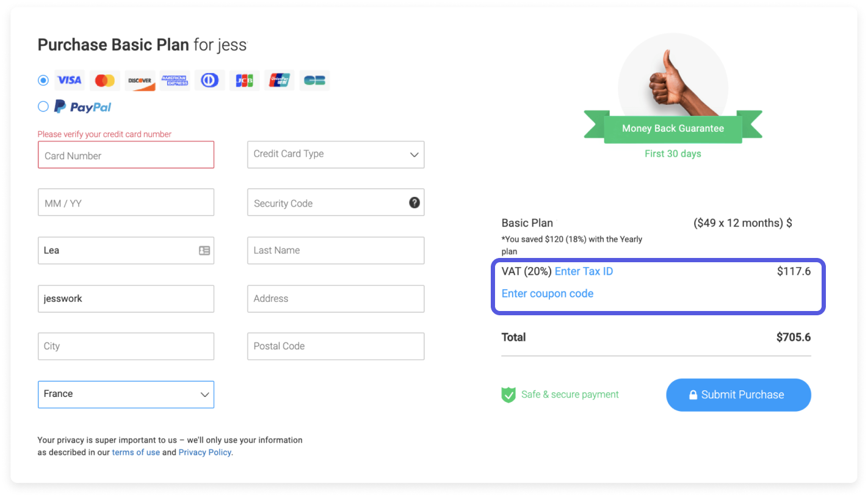This screenshot has height=497, width=868.
Task: Click the American Express card icon
Action: 175,80
